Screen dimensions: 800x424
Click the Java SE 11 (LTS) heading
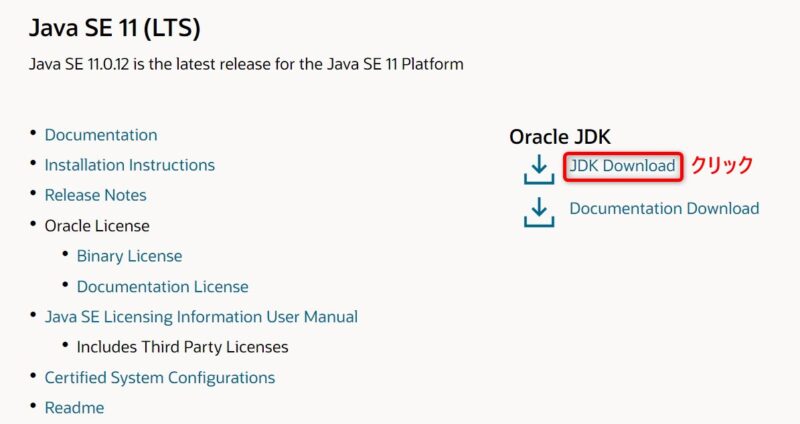click(115, 28)
